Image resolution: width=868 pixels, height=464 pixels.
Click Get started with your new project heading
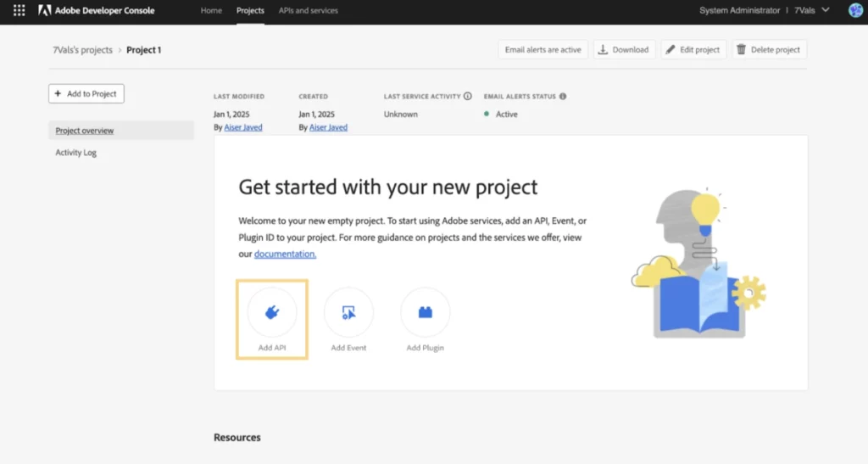(x=388, y=187)
